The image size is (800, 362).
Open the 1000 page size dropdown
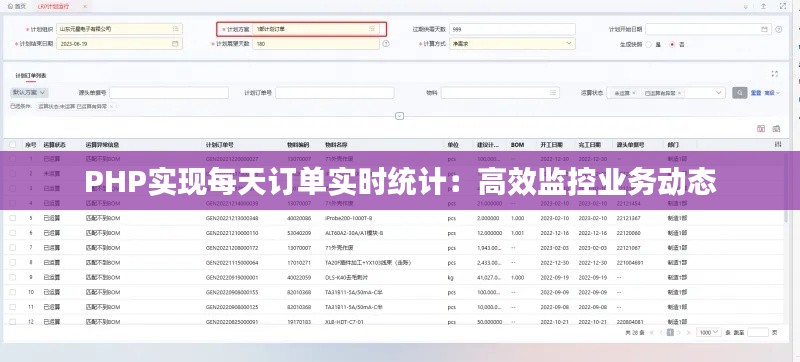click(709, 332)
